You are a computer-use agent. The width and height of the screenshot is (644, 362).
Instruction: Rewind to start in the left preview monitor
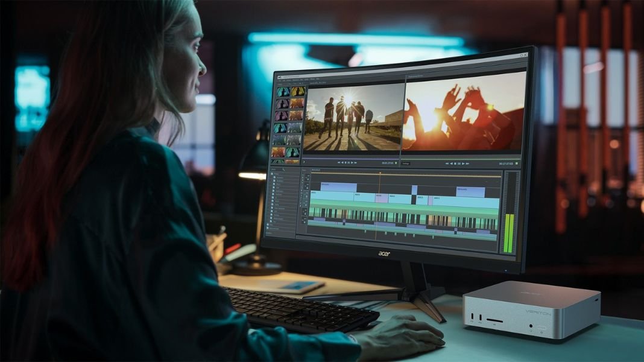coord(339,163)
